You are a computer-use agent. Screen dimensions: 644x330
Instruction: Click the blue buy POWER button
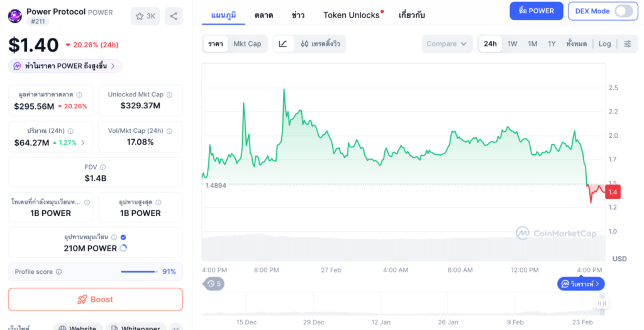pyautogui.click(x=536, y=11)
